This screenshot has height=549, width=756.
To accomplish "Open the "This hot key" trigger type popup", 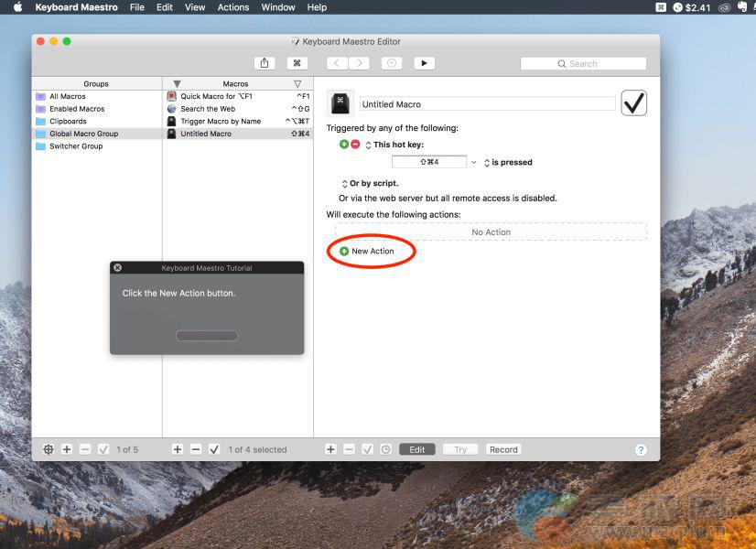I will (394, 145).
